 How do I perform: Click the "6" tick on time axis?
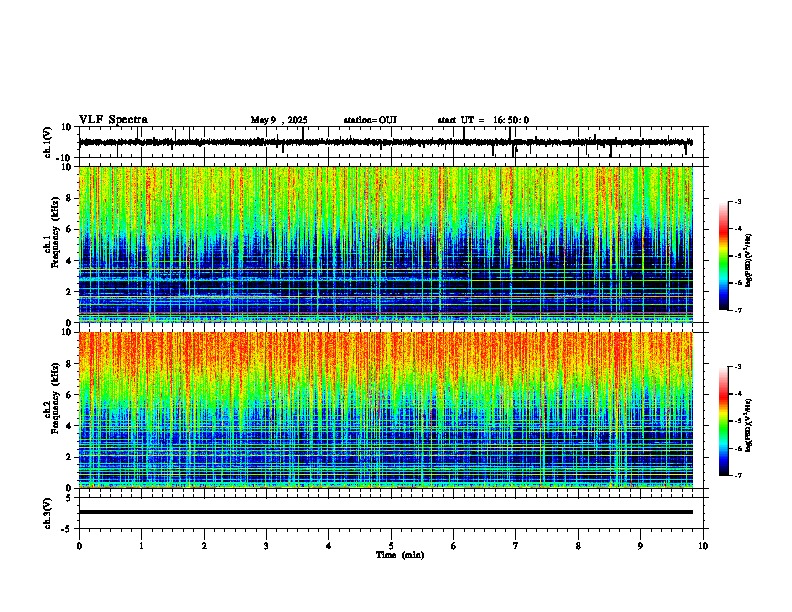pyautogui.click(x=454, y=546)
